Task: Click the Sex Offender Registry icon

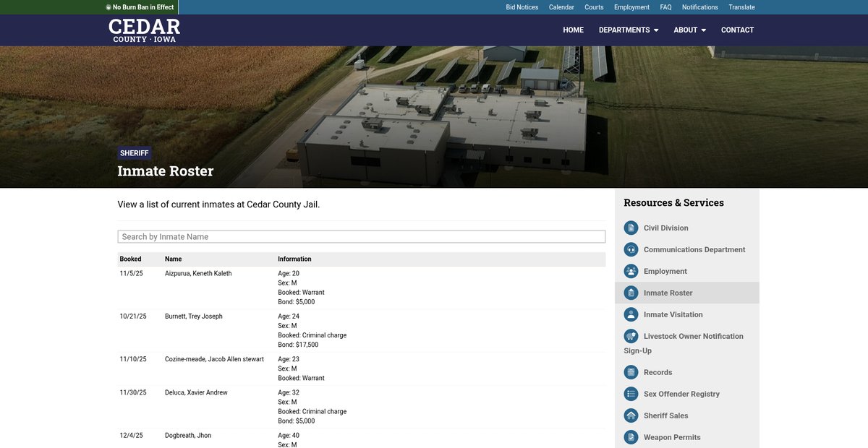Action: [x=631, y=394]
